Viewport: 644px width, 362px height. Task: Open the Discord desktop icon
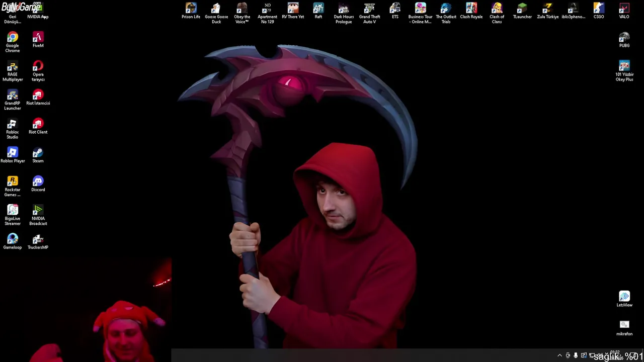pyautogui.click(x=38, y=184)
